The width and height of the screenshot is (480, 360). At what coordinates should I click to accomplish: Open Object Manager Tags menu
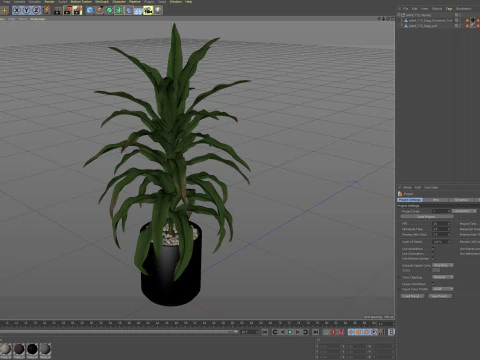(x=449, y=9)
